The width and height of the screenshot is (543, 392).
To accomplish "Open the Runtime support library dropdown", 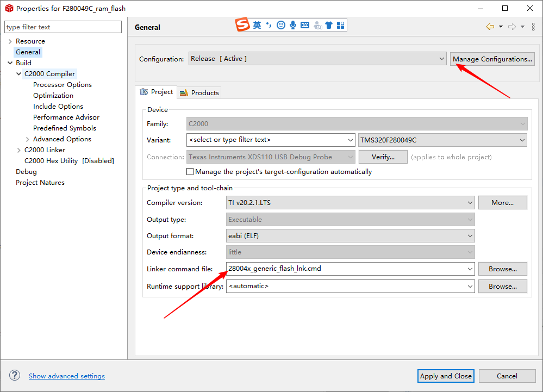I will 470,287.
